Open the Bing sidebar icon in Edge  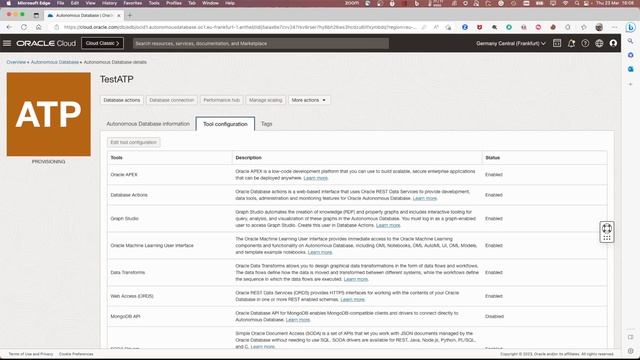[x=631, y=27]
